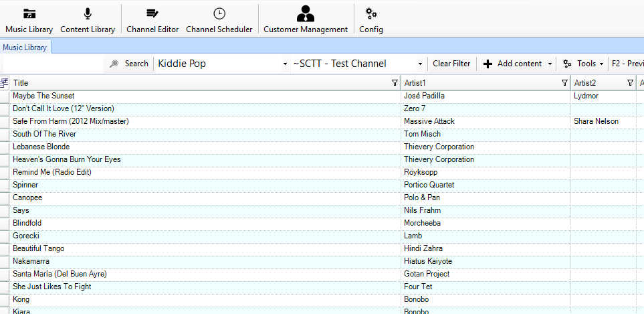Click Artist2 cell 'Lydmor'
This screenshot has width=644, height=314.
pyautogui.click(x=586, y=96)
